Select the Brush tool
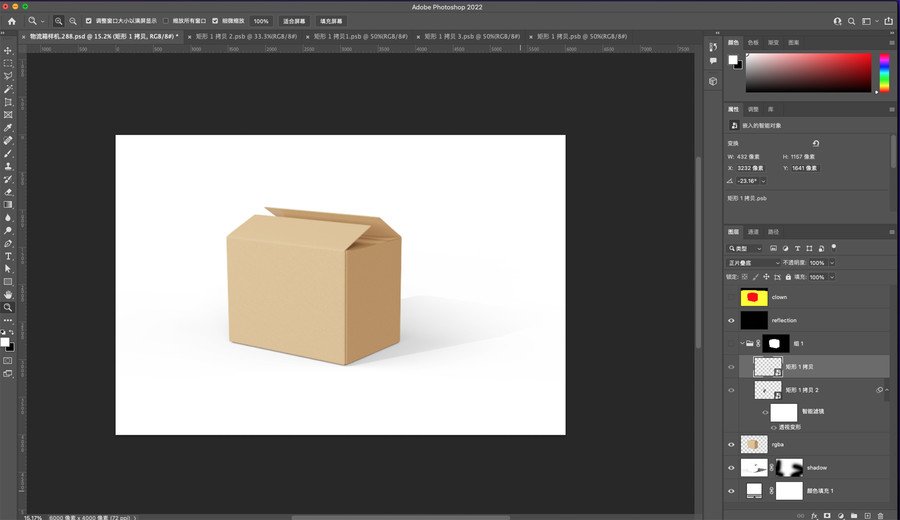900x520 pixels. pos(8,153)
